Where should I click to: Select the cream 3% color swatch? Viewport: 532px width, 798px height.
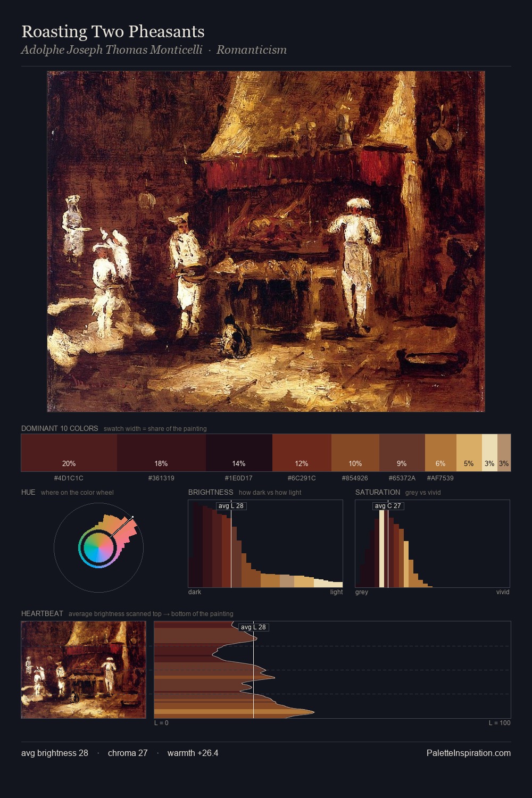click(x=489, y=453)
